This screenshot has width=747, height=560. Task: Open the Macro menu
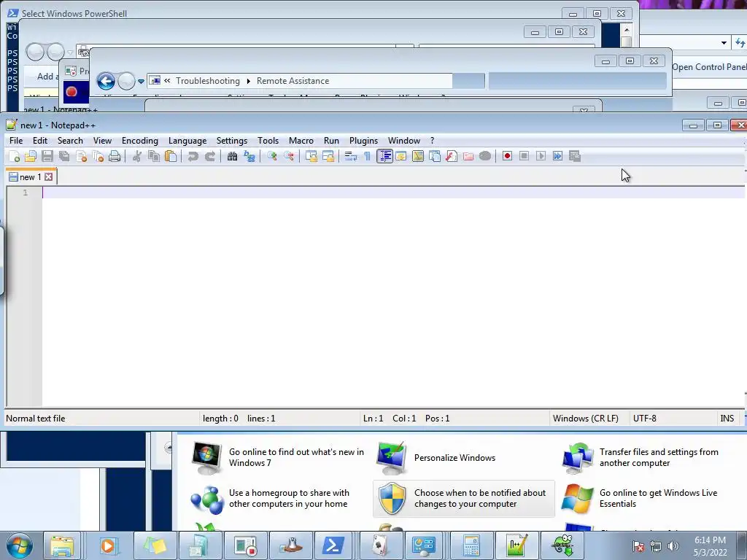301,141
